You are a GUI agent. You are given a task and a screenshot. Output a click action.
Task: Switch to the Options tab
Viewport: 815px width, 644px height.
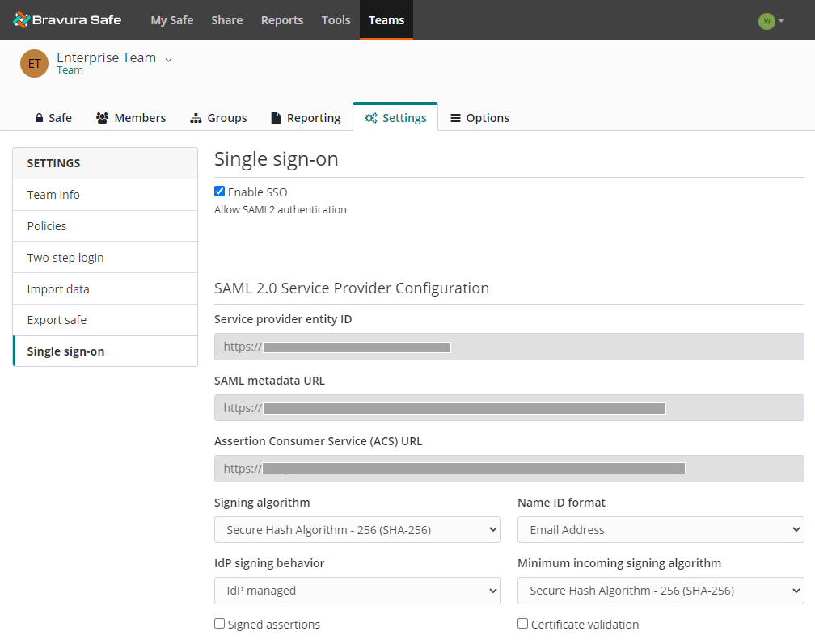[479, 118]
